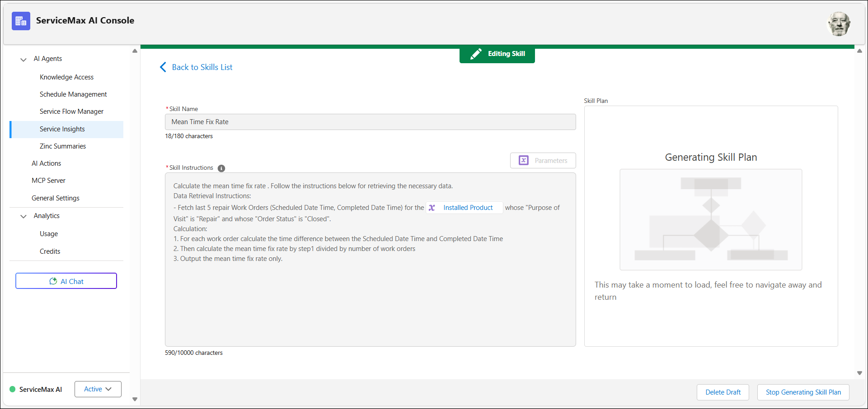Screen dimensions: 868x409
Task: Click the Parameters variable icon
Action: pos(524,160)
